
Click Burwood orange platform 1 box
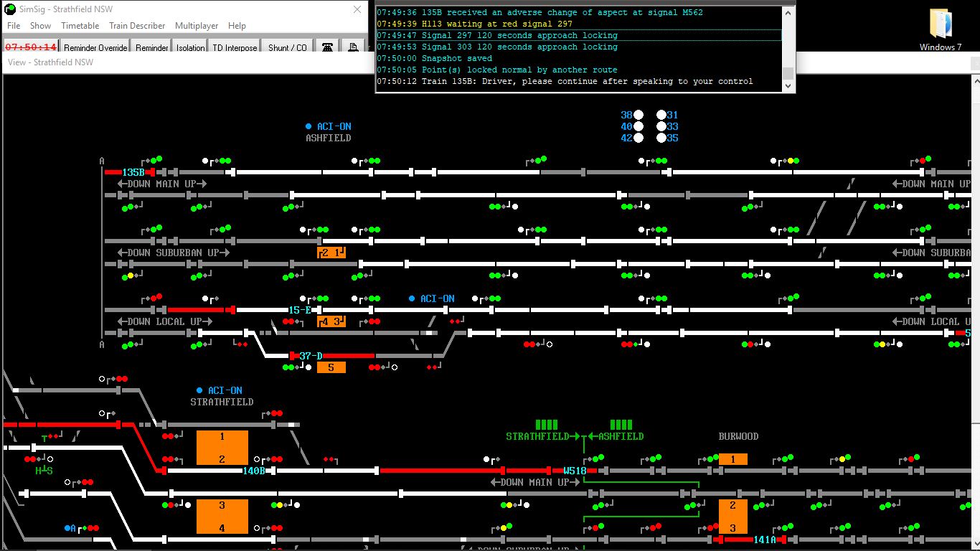pyautogui.click(x=733, y=459)
